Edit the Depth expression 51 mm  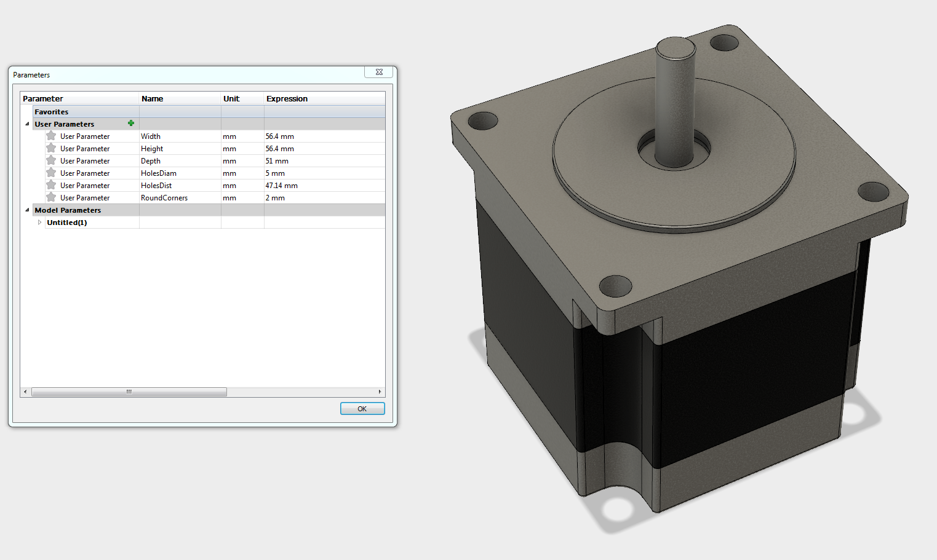coord(325,161)
